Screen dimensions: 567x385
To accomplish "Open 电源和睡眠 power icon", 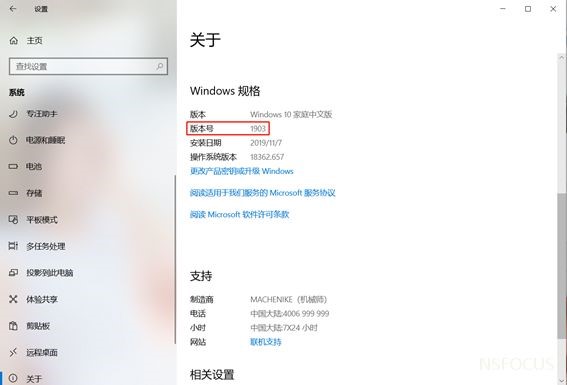I will (x=13, y=140).
